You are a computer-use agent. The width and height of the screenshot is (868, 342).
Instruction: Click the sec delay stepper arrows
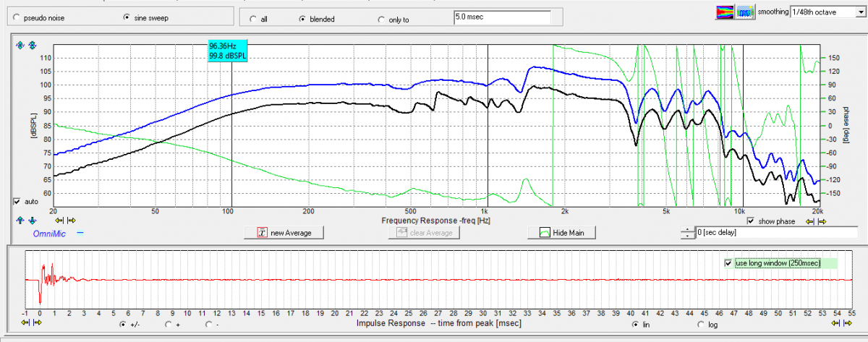coord(686,233)
